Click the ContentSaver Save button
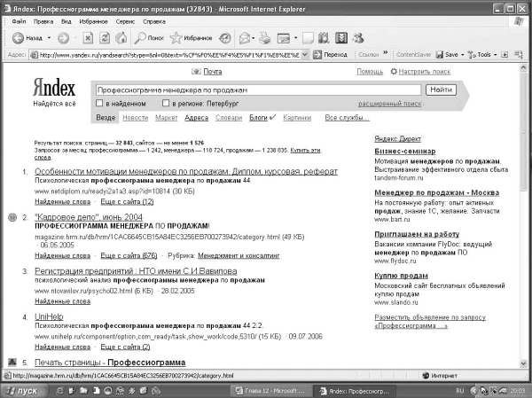Screen dimensions: 532x398 [447, 55]
